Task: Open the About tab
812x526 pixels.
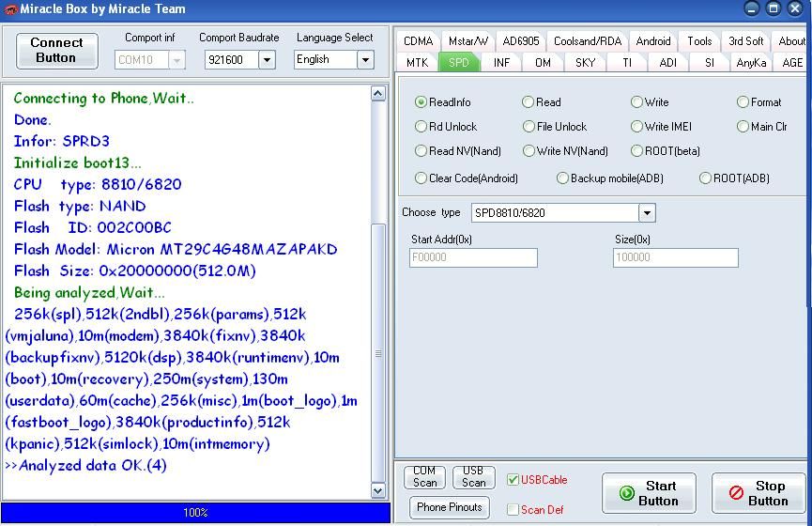Action: (791, 41)
